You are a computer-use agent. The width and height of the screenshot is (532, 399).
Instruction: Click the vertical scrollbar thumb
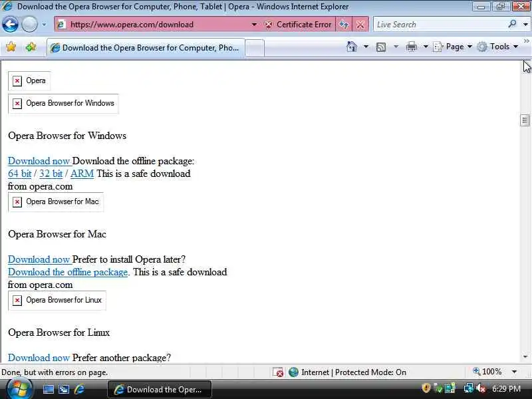coord(525,120)
